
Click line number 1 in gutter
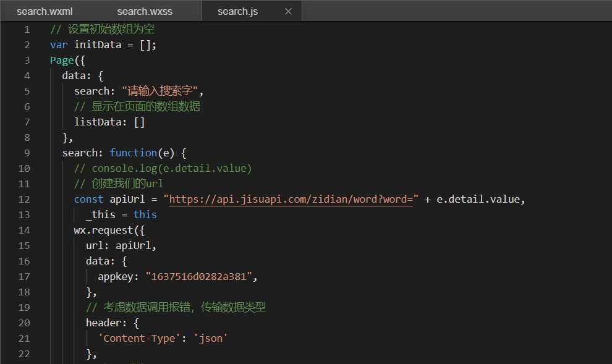click(27, 29)
